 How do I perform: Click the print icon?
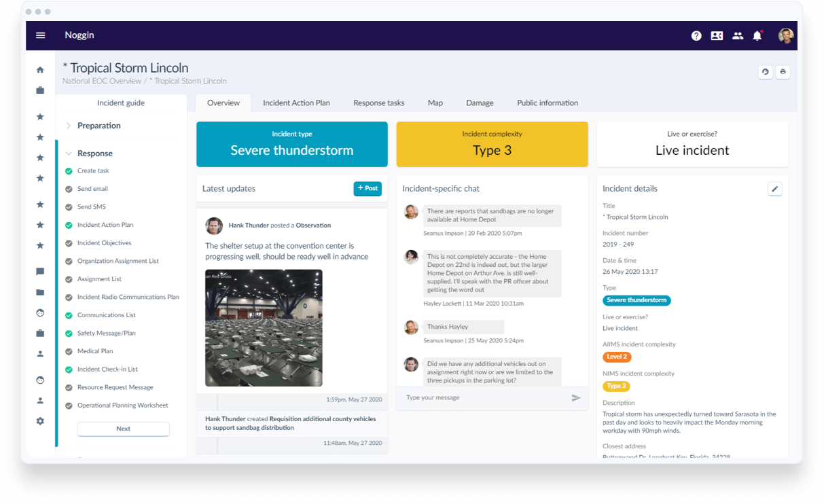tap(783, 72)
